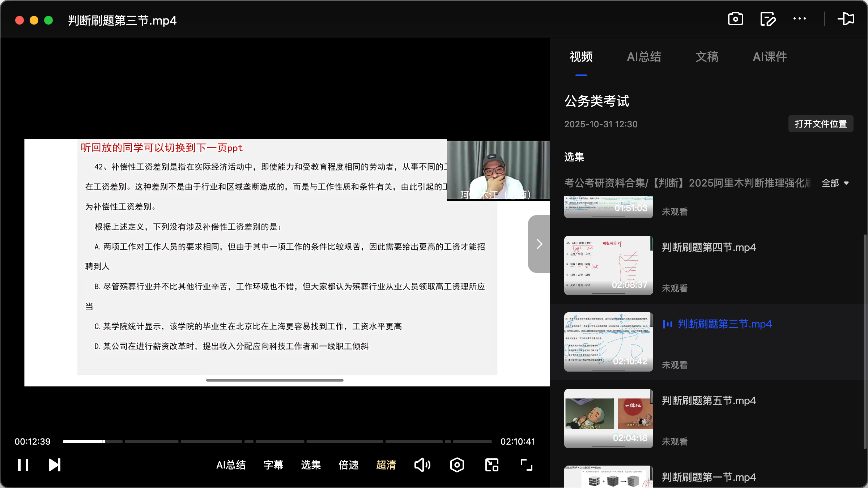This screenshot has width=868, height=488.
Task: Expand the 全部 episode filter dropdown
Action: pyautogui.click(x=835, y=183)
